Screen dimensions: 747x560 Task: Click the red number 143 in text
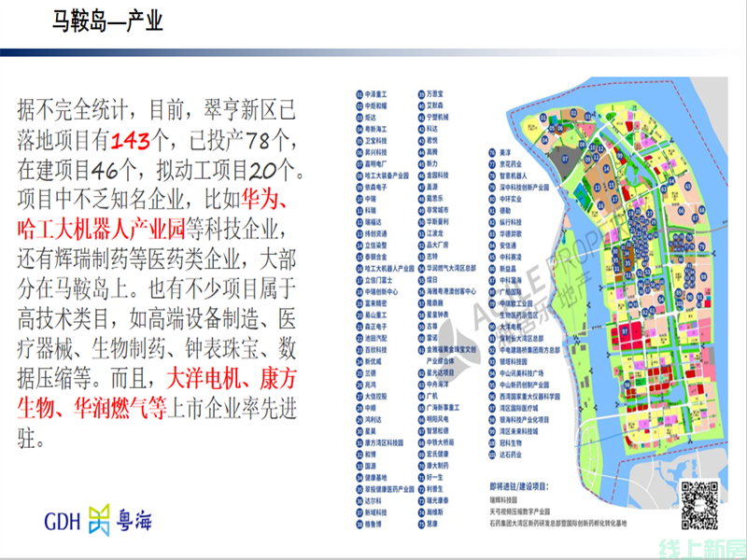click(130, 142)
